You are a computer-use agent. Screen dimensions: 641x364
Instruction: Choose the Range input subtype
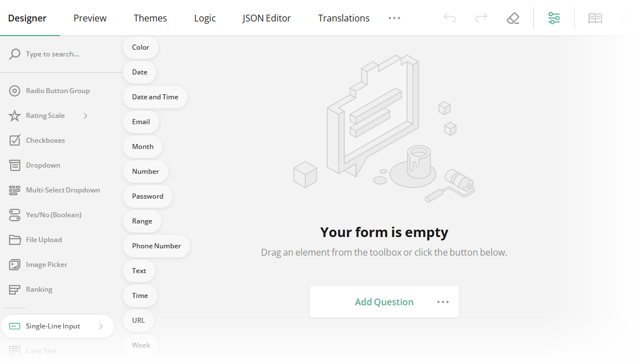point(142,221)
